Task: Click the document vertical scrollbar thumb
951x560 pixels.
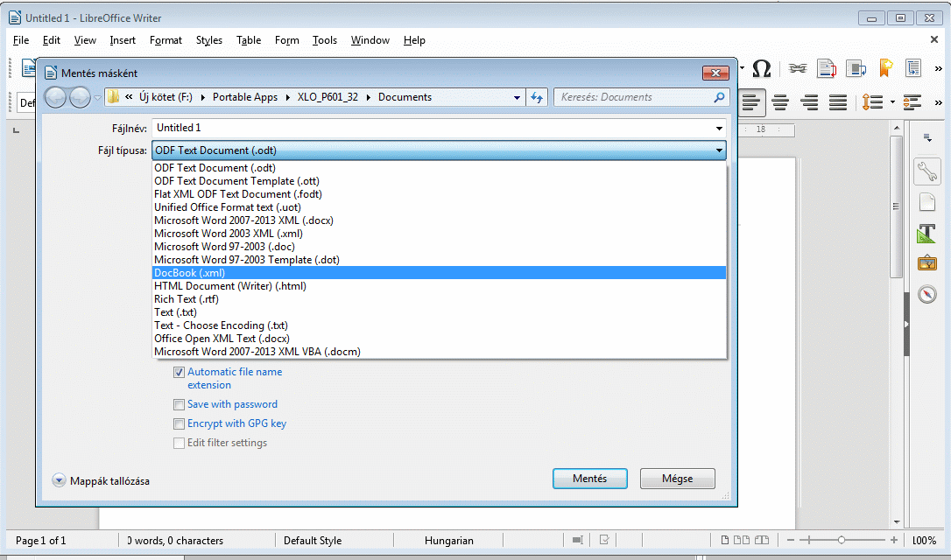Action: pyautogui.click(x=897, y=206)
